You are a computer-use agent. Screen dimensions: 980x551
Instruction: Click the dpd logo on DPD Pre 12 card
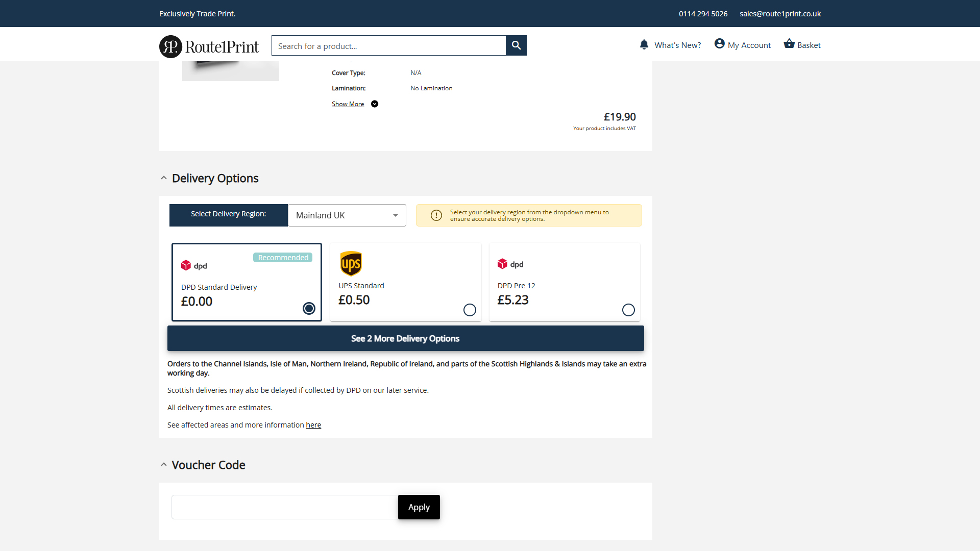point(510,264)
